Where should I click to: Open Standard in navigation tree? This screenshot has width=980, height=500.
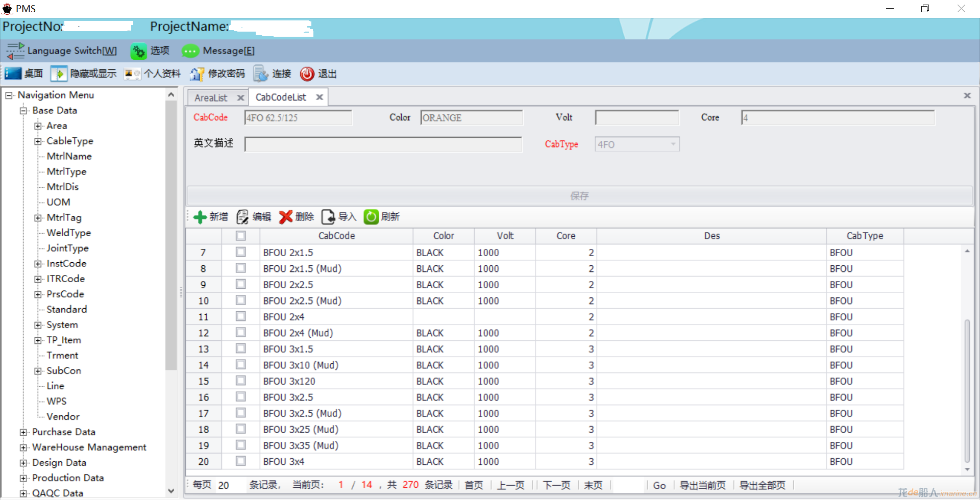tap(67, 309)
